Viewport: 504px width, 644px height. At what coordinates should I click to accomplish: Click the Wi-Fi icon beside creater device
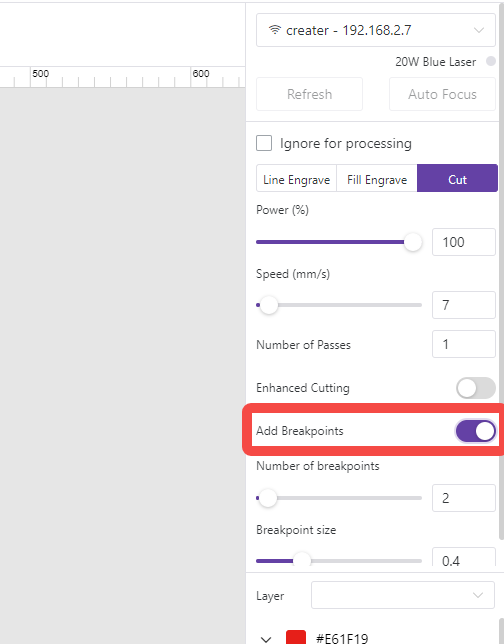(274, 30)
